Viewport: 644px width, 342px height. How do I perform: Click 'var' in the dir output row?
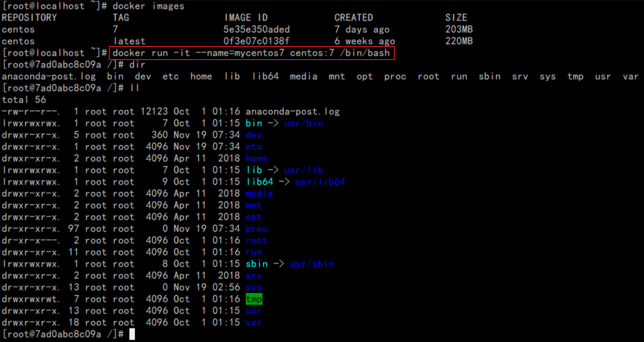pyautogui.click(x=630, y=76)
